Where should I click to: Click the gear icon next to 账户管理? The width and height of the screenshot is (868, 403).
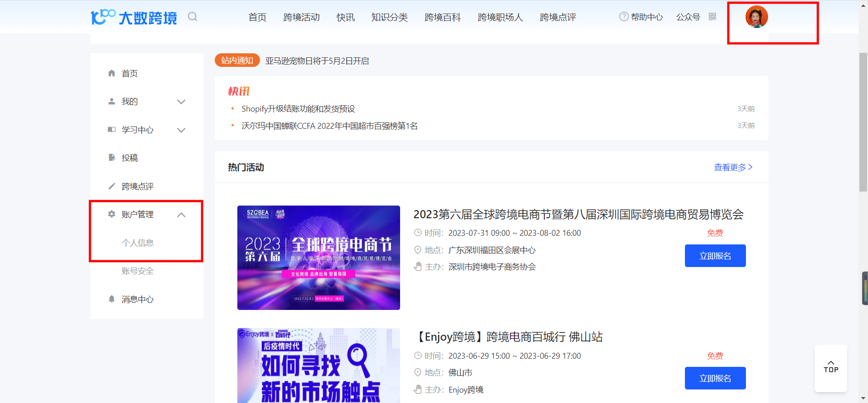click(x=112, y=214)
